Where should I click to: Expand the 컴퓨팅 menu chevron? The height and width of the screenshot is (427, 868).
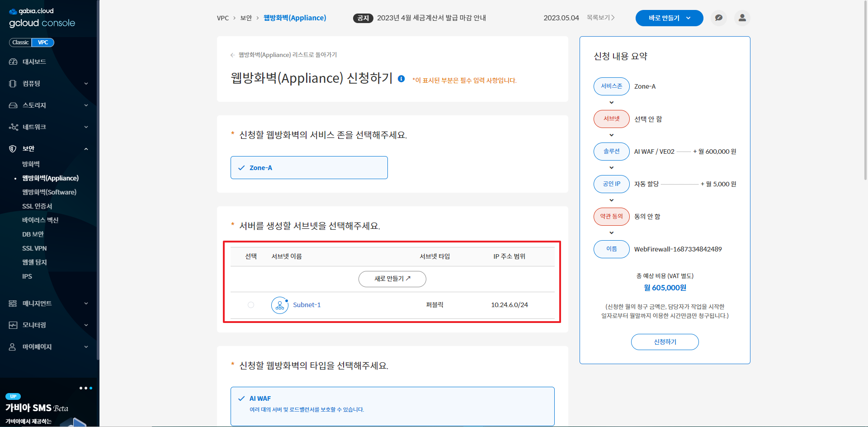(86, 84)
